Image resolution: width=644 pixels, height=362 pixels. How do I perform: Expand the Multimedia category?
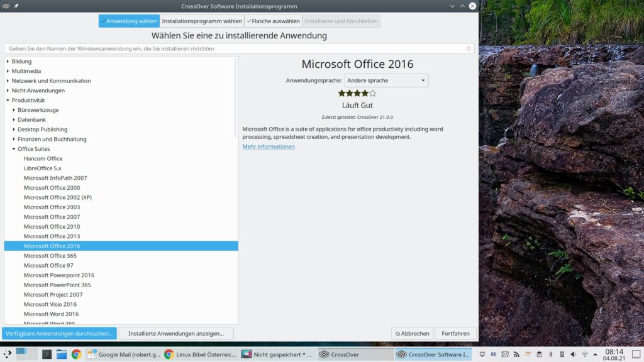pyautogui.click(x=8, y=71)
